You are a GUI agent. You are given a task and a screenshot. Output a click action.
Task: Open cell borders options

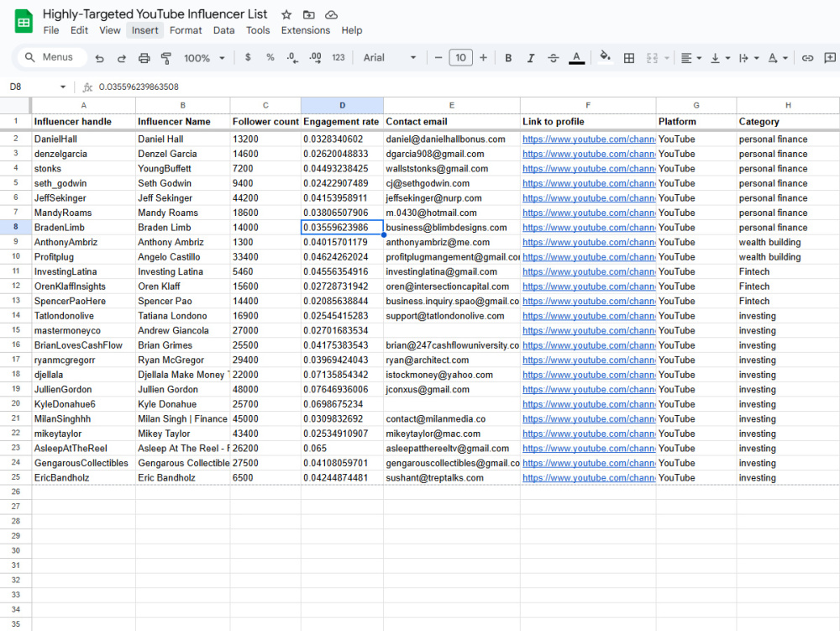click(629, 58)
